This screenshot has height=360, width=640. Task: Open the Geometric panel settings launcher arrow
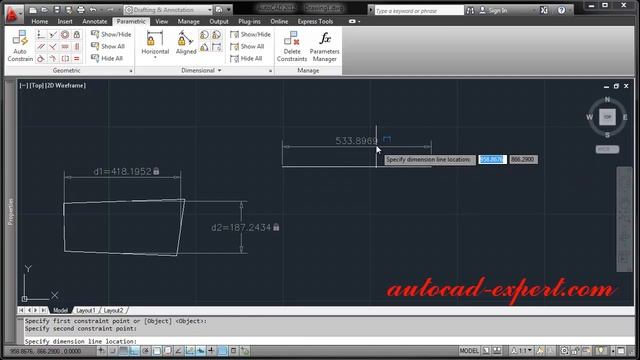pyautogui.click(x=131, y=71)
